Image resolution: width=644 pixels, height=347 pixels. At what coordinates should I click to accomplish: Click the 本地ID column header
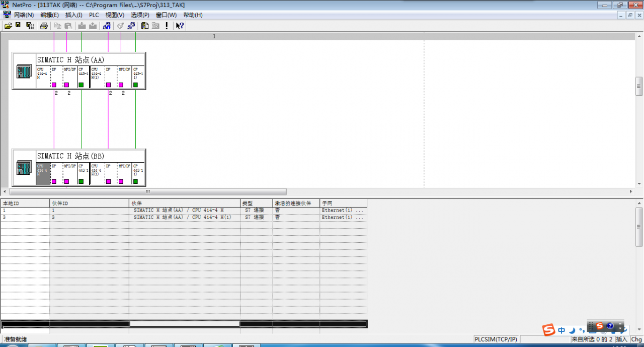click(x=25, y=203)
